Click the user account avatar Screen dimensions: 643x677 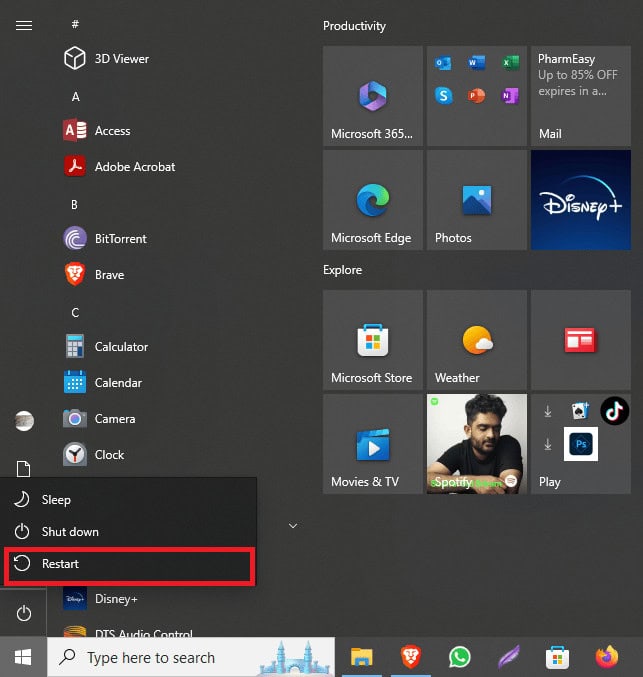coord(24,421)
